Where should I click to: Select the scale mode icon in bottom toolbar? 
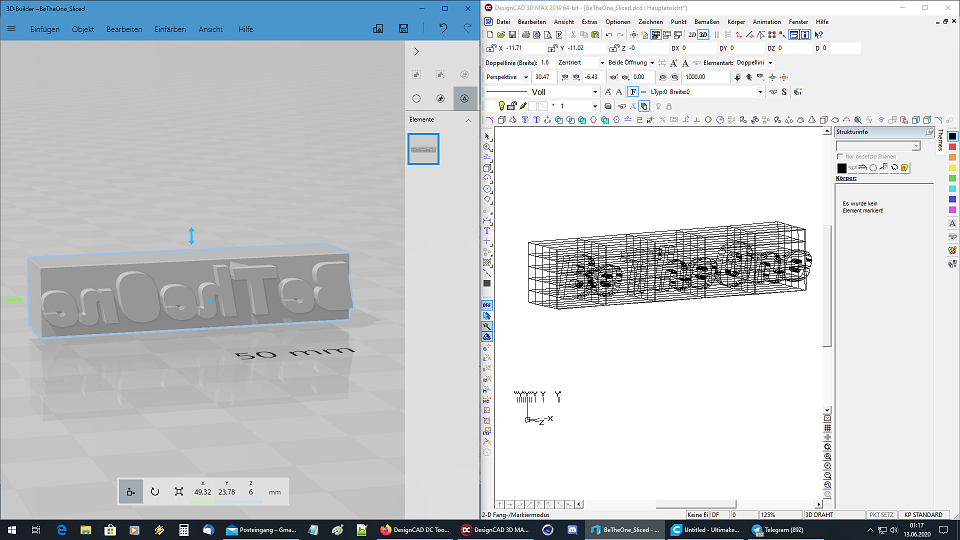tap(178, 491)
